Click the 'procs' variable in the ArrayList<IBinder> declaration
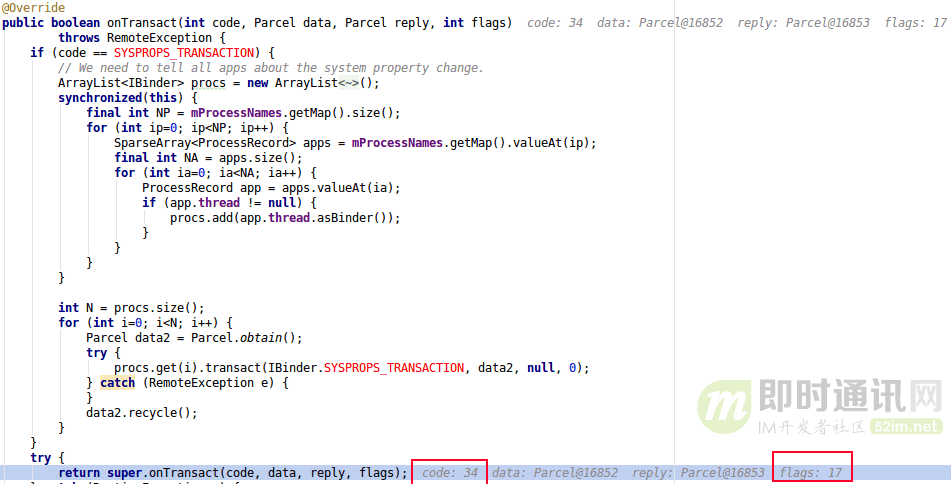 [208, 83]
